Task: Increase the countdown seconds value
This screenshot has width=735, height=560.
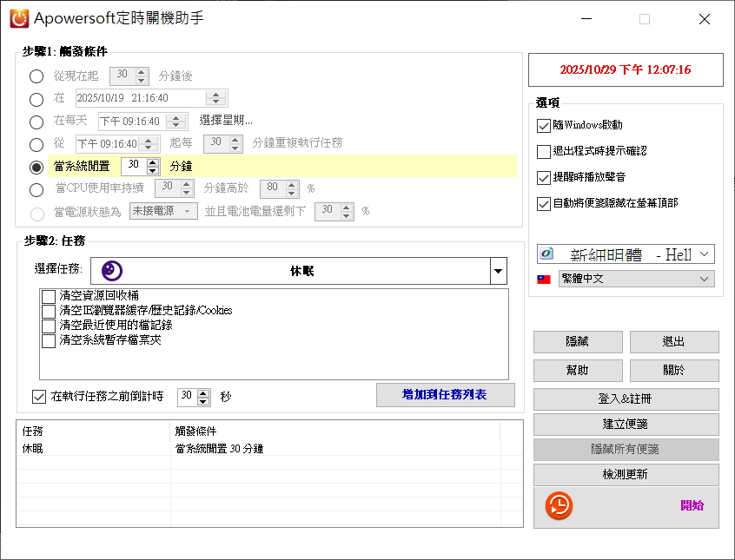Action: pyautogui.click(x=203, y=393)
